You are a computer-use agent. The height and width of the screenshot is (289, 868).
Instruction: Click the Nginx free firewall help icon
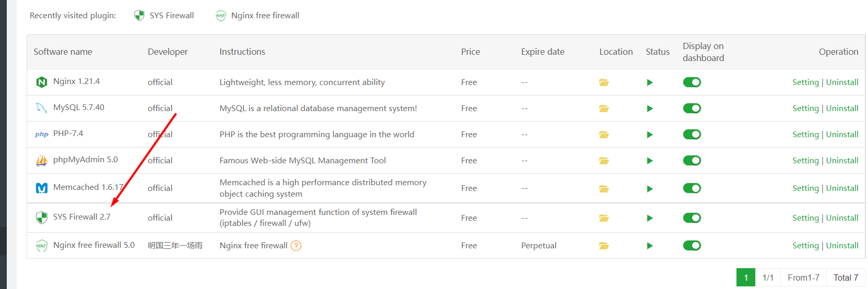[x=296, y=246]
